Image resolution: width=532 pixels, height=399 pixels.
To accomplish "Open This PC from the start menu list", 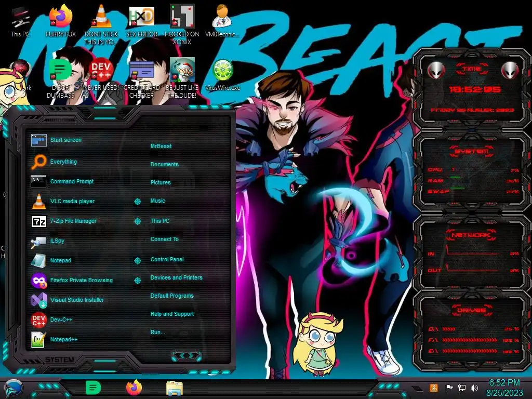I will pos(160,220).
